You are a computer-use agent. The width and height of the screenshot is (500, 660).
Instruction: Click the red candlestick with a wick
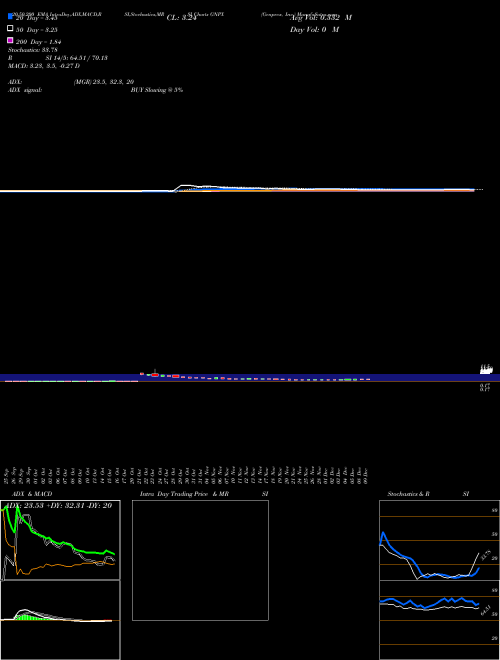click(x=155, y=374)
